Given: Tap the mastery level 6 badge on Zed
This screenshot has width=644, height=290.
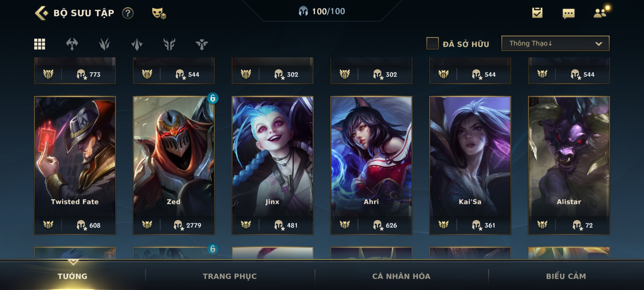Looking at the screenshot, I should coord(213,98).
